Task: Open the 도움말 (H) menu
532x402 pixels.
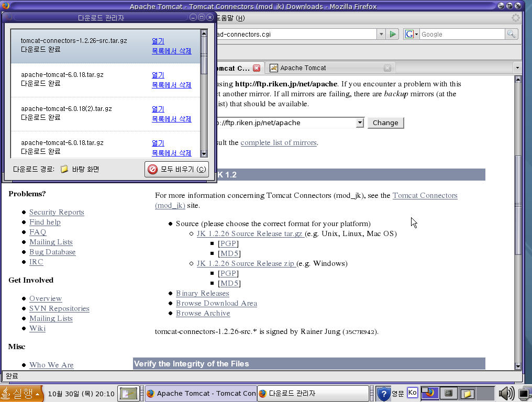Action: tap(231, 18)
